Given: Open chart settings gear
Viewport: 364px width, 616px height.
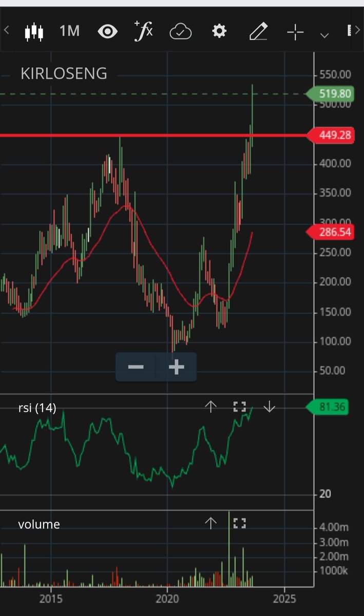Looking at the screenshot, I should coord(219,32).
